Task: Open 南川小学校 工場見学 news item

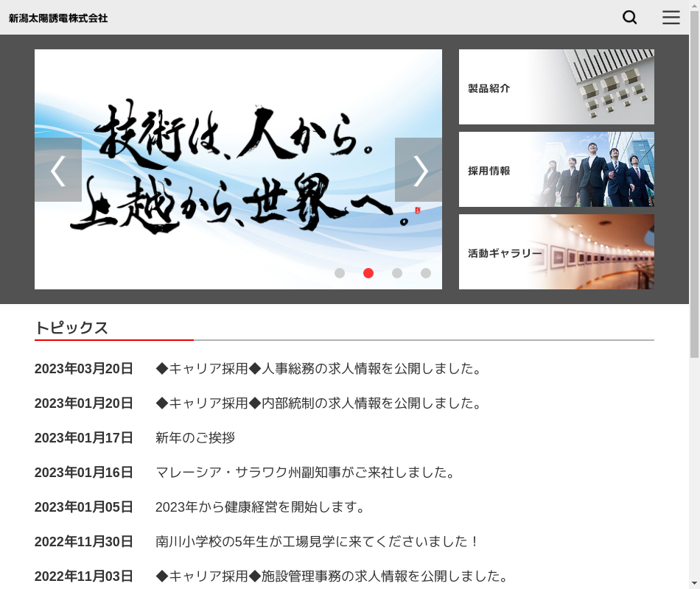Action: click(318, 542)
